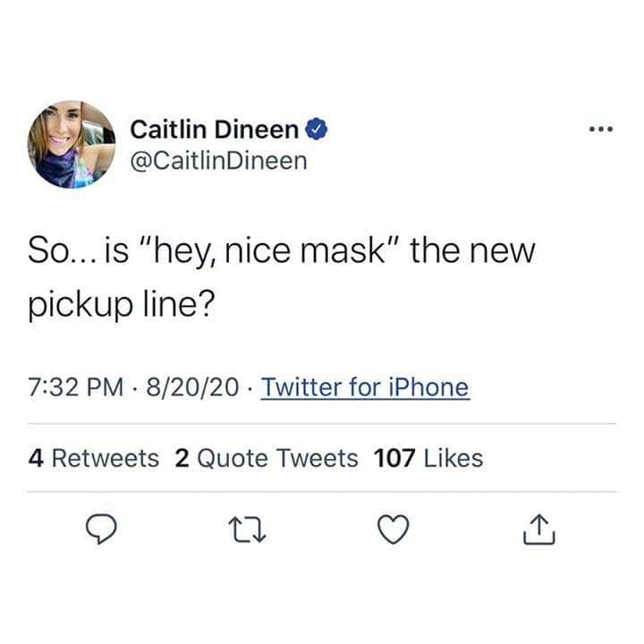This screenshot has width=644, height=644.
Task: Click the Caitlin Dineen display name
Action: tap(214, 130)
